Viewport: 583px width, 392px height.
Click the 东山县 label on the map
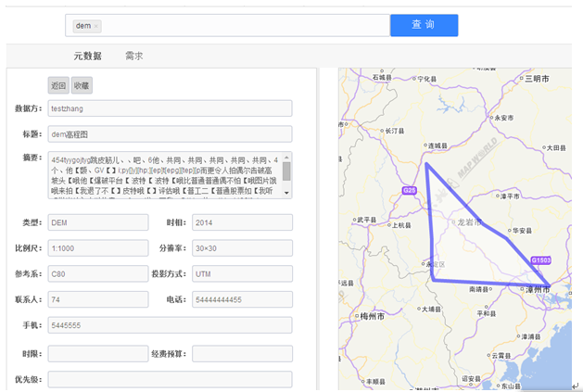[x=511, y=386]
